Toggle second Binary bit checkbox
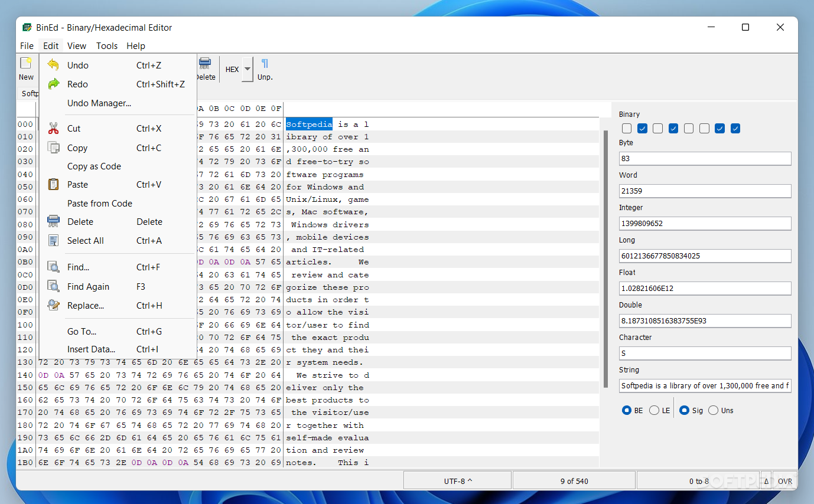Image resolution: width=814 pixels, height=504 pixels. (643, 129)
